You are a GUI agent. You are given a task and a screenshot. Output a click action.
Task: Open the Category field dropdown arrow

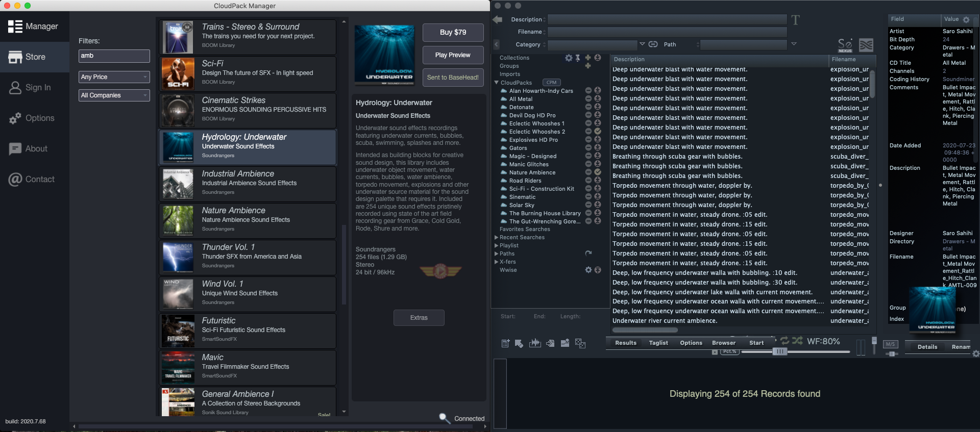point(642,44)
